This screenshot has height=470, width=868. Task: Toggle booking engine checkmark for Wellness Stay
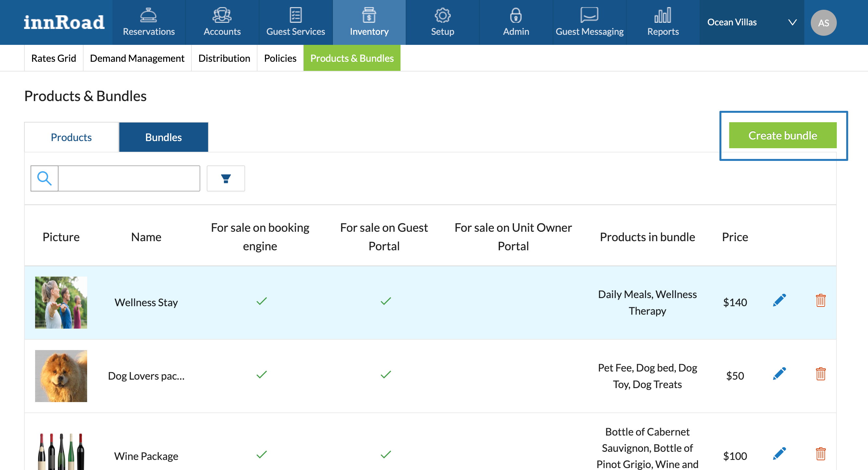(261, 301)
